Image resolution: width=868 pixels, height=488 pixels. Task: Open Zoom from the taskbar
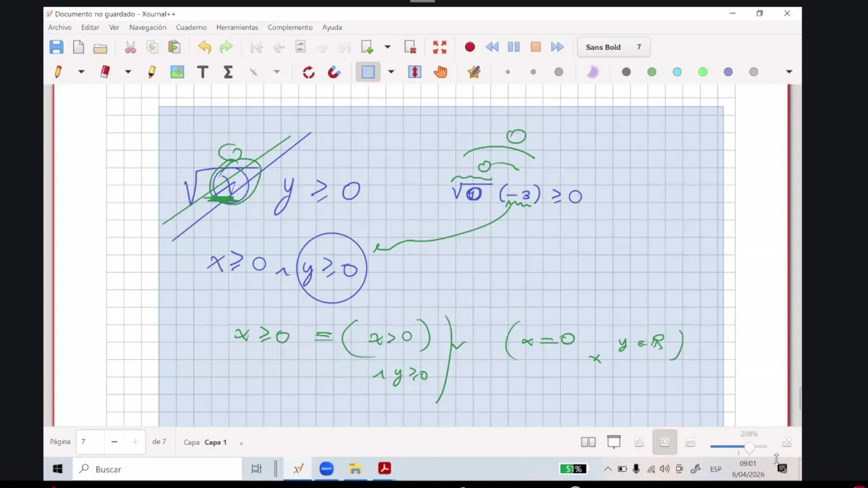pos(327,469)
